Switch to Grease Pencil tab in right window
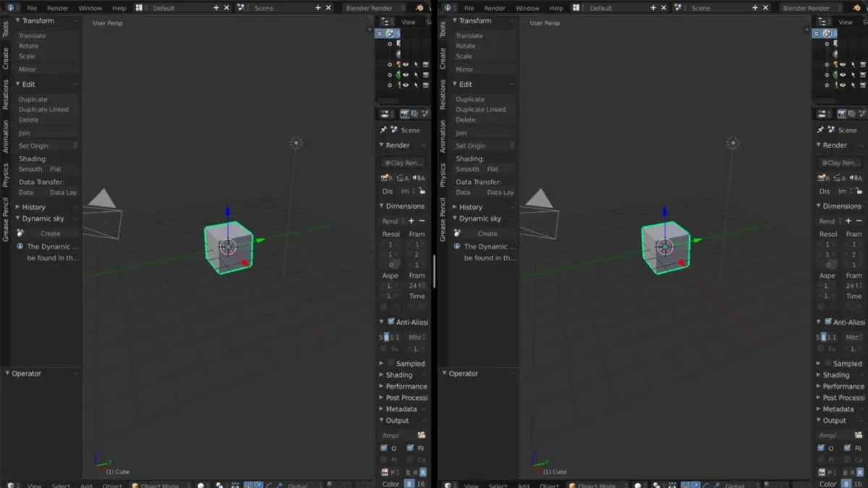Screen dimensions: 868x488 pyautogui.click(x=443, y=219)
